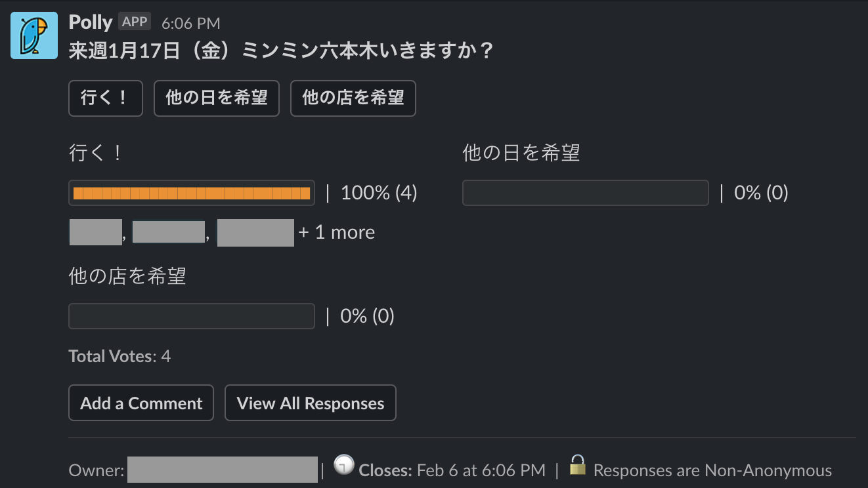Click the redacted poll owner name
Image resolution: width=868 pixels, height=488 pixels.
click(223, 470)
